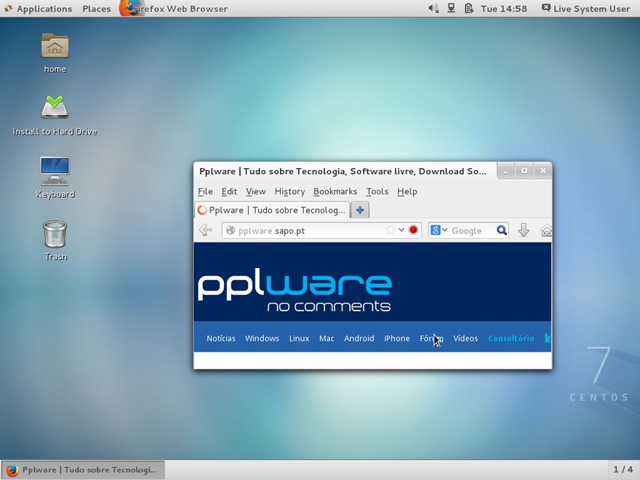
Task: Click the iPhone link on Pplware
Action: pyautogui.click(x=397, y=338)
